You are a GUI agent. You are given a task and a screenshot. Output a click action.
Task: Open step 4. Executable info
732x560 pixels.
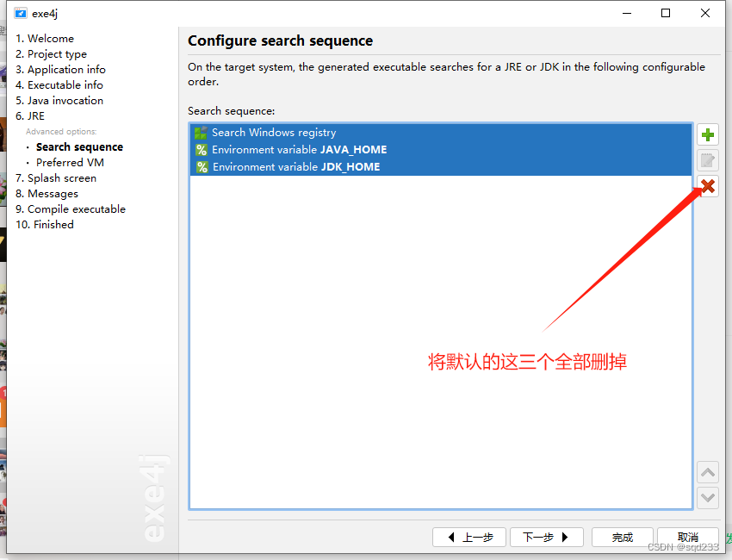(x=59, y=85)
